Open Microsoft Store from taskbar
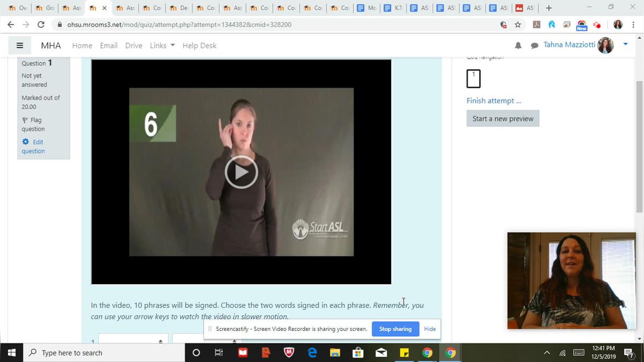 point(358,353)
